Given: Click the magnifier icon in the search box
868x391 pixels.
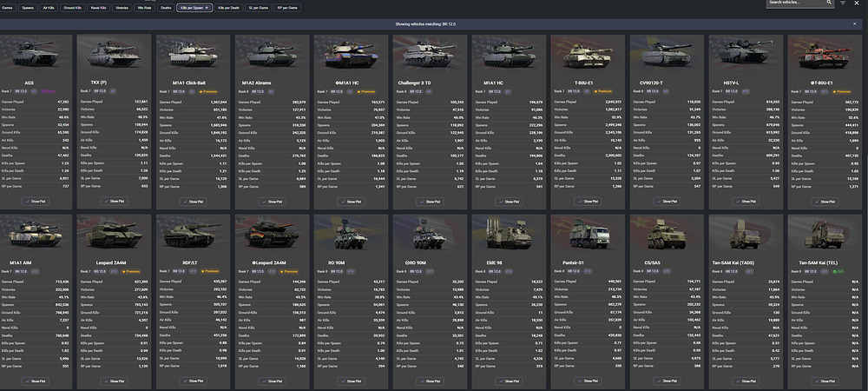Looking at the screenshot, I should (829, 3).
